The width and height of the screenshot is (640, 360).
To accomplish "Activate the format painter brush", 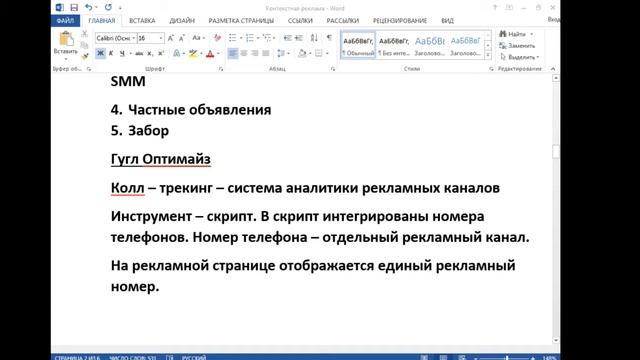I will click(84, 56).
